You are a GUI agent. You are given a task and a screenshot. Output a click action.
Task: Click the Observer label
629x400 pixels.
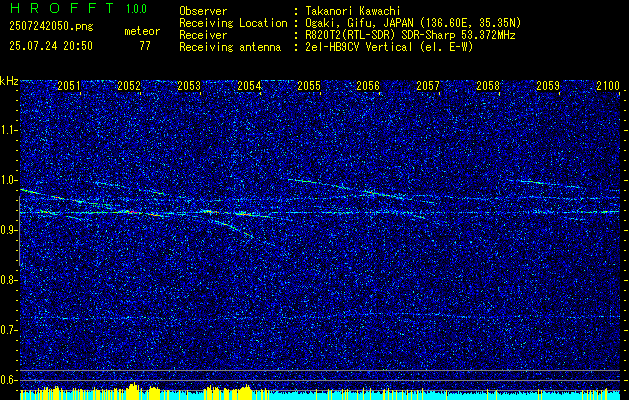coord(203,11)
